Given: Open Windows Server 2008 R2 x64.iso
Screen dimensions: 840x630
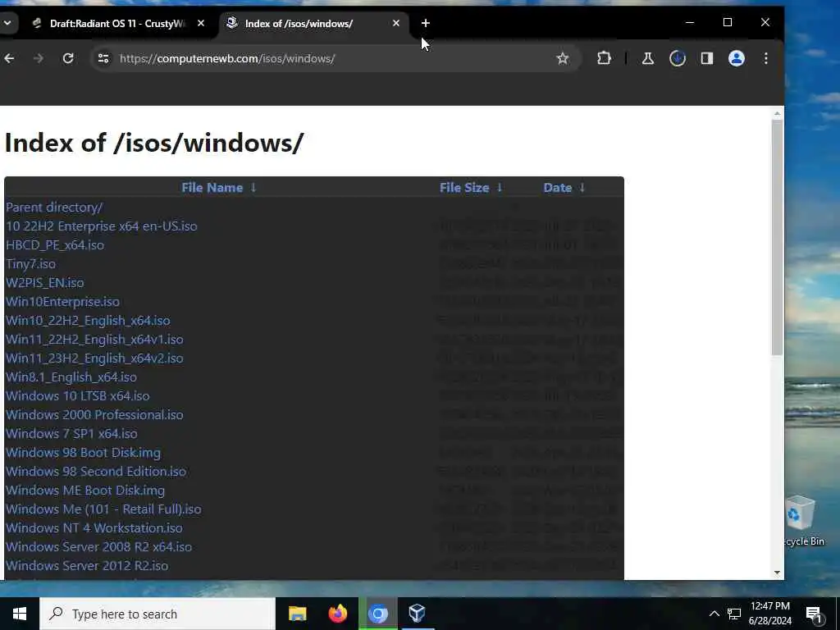Looking at the screenshot, I should [98, 547].
